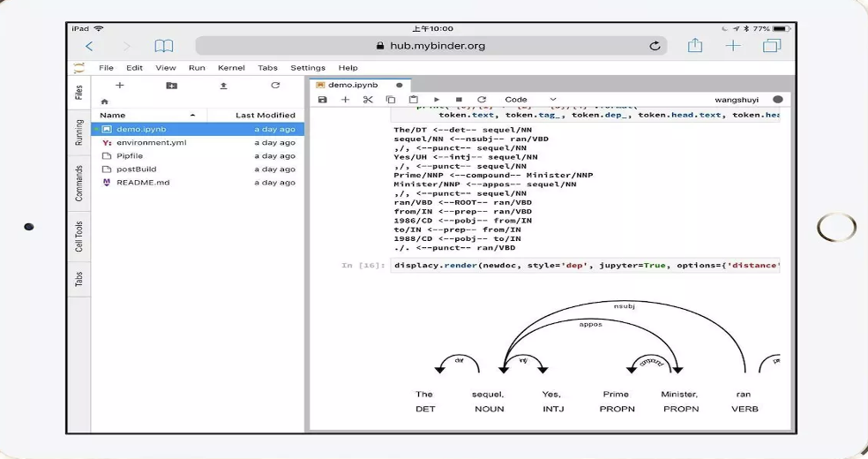Click kernel status circle indicator
Viewport: 868px width, 459px height.
pos(778,100)
